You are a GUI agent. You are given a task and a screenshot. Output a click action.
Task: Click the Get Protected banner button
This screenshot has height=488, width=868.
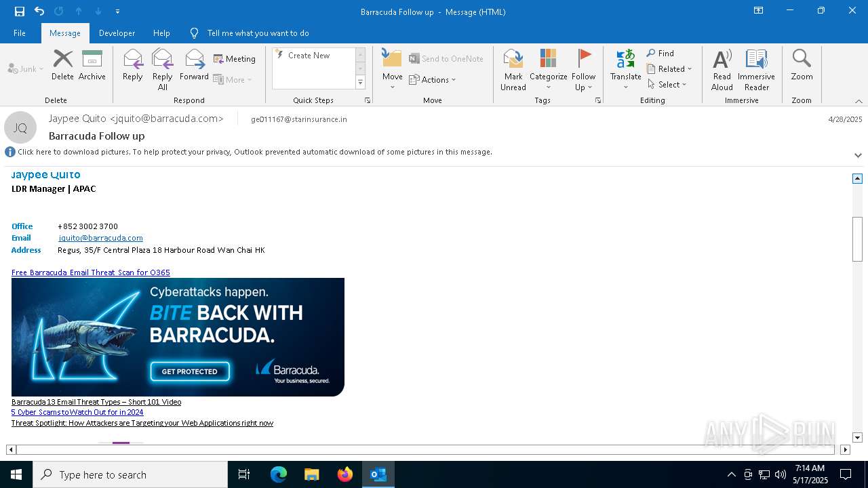tap(190, 371)
